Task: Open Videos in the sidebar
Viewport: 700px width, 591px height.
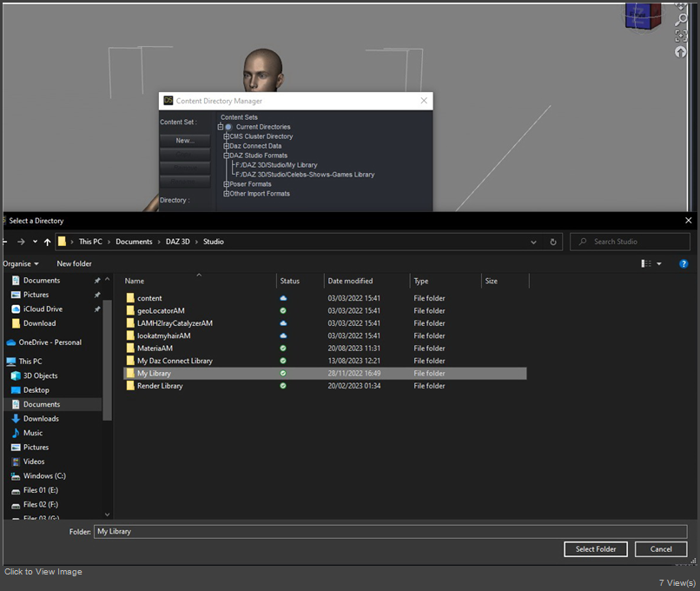Action: pyautogui.click(x=34, y=462)
